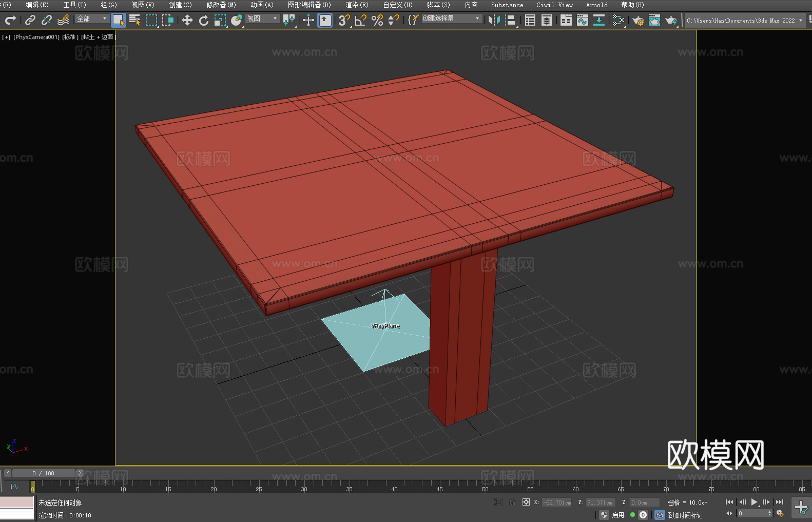Click the Z coordinate input field
The height and width of the screenshot is (522, 812).
(645, 502)
